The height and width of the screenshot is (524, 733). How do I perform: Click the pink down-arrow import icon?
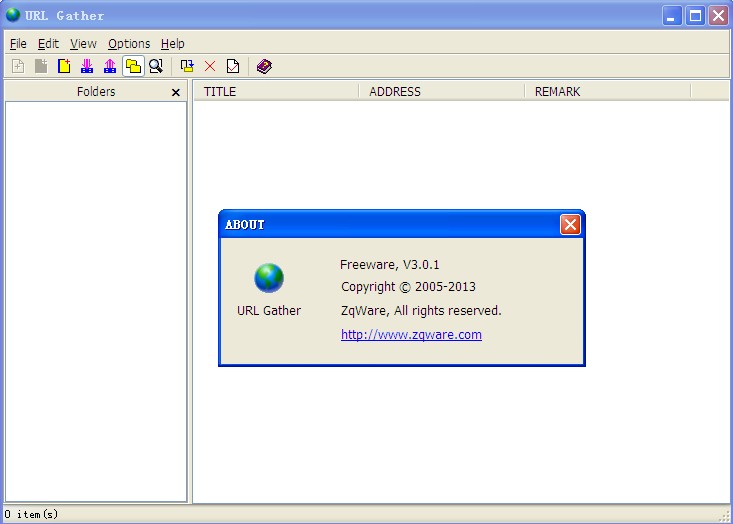tap(87, 66)
